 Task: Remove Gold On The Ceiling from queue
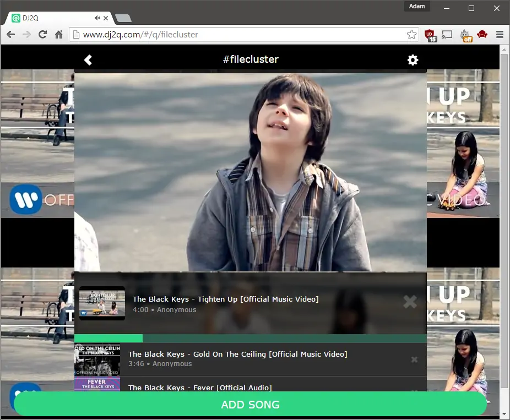click(x=414, y=359)
